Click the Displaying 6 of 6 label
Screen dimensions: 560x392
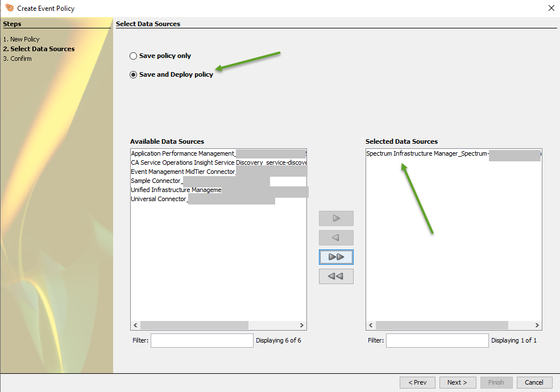278,341
